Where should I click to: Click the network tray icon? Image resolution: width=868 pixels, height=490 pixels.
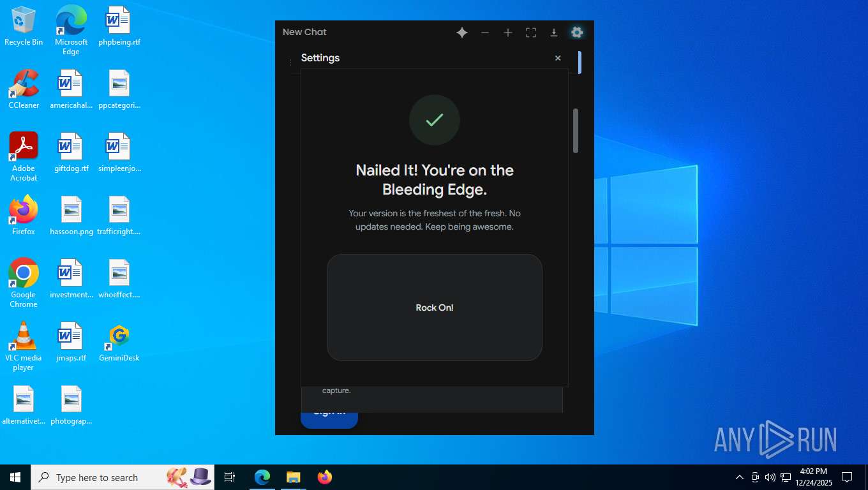coord(786,477)
